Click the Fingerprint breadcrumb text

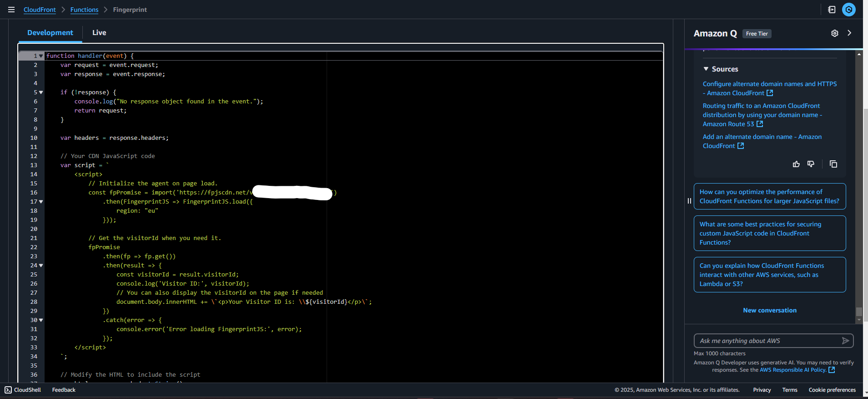click(130, 10)
